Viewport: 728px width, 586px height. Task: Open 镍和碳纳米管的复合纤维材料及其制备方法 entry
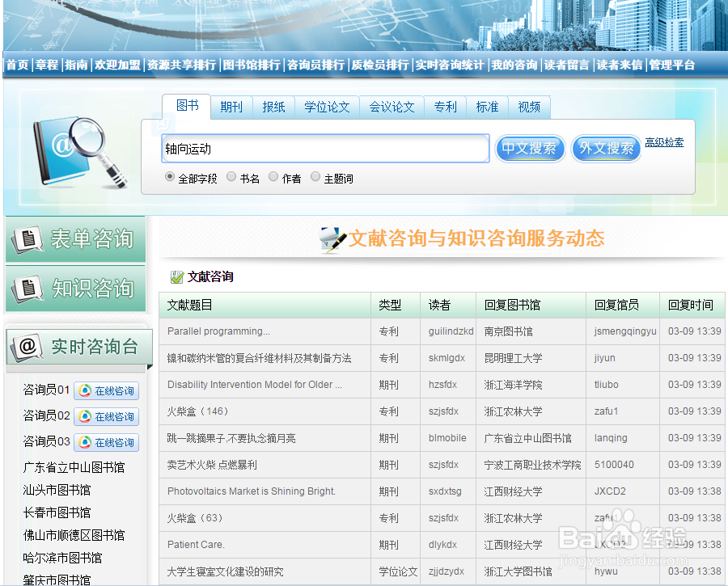(259, 358)
